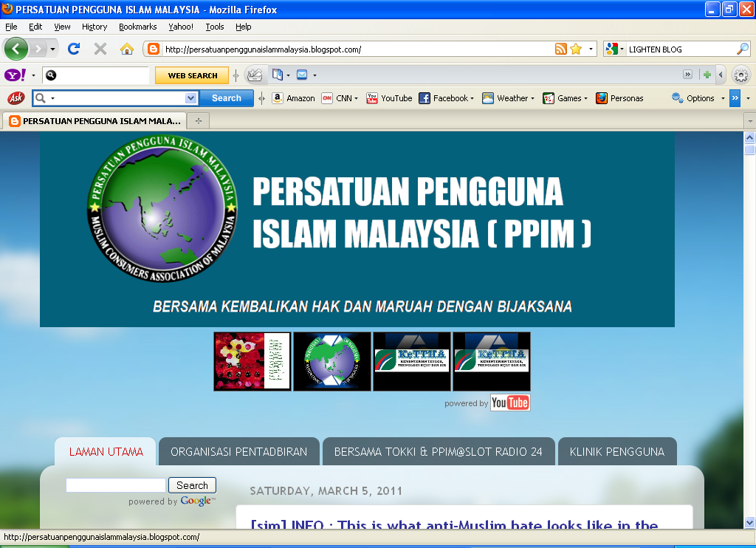Image resolution: width=756 pixels, height=548 pixels.
Task: Expand the address bar dropdown arrow
Action: coord(591,49)
